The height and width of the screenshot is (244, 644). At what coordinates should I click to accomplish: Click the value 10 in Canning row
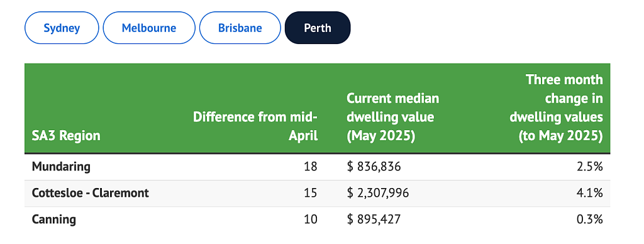pyautogui.click(x=311, y=219)
